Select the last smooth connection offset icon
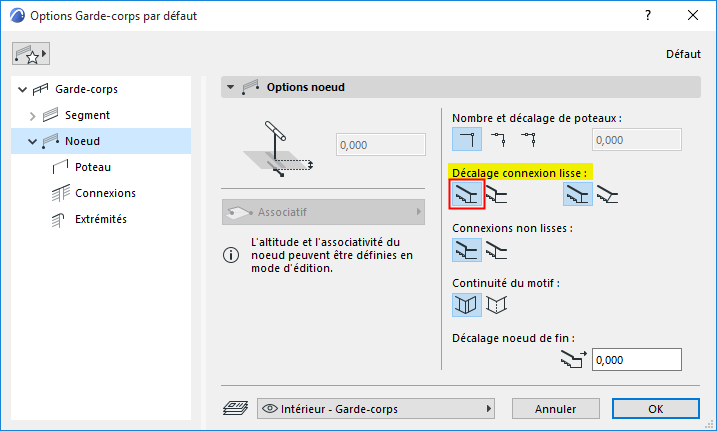The height and width of the screenshot is (431, 717). click(606, 194)
